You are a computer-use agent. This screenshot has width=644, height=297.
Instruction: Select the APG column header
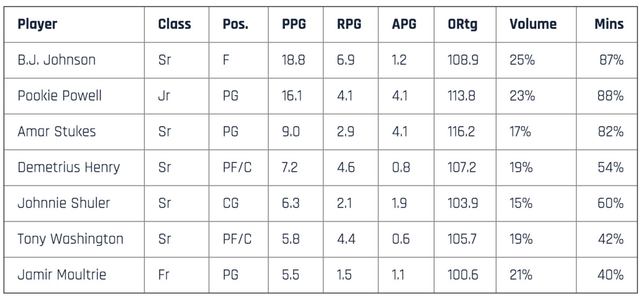click(404, 24)
